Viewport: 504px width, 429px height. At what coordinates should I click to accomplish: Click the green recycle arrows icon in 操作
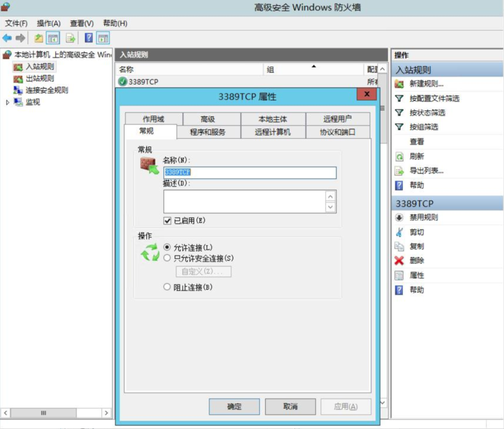pyautogui.click(x=150, y=252)
